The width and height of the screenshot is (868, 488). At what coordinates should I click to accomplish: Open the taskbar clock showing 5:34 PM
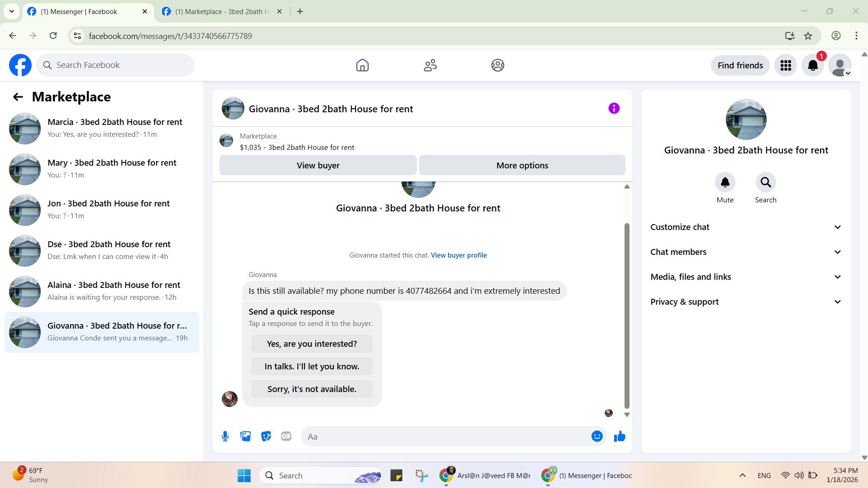point(842,475)
